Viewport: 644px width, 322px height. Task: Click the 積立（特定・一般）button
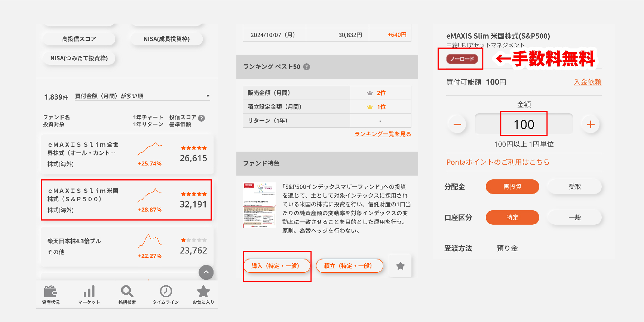[x=349, y=266]
